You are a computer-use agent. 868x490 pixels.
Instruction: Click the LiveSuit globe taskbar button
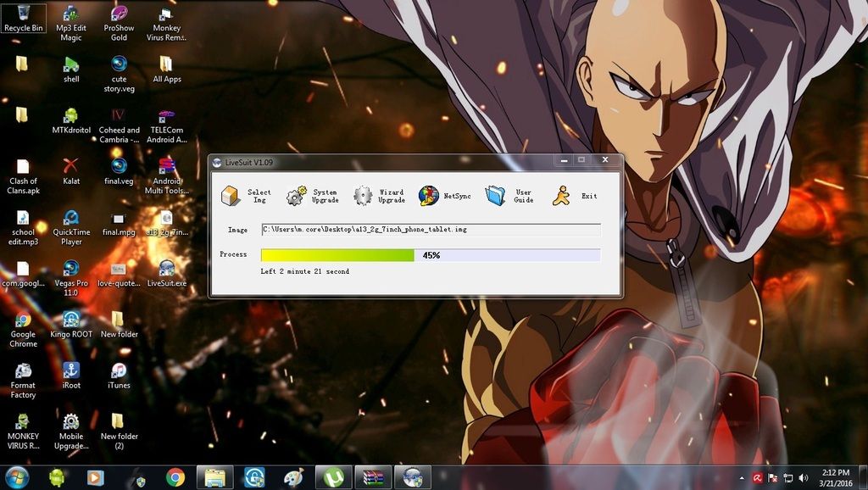(x=413, y=477)
